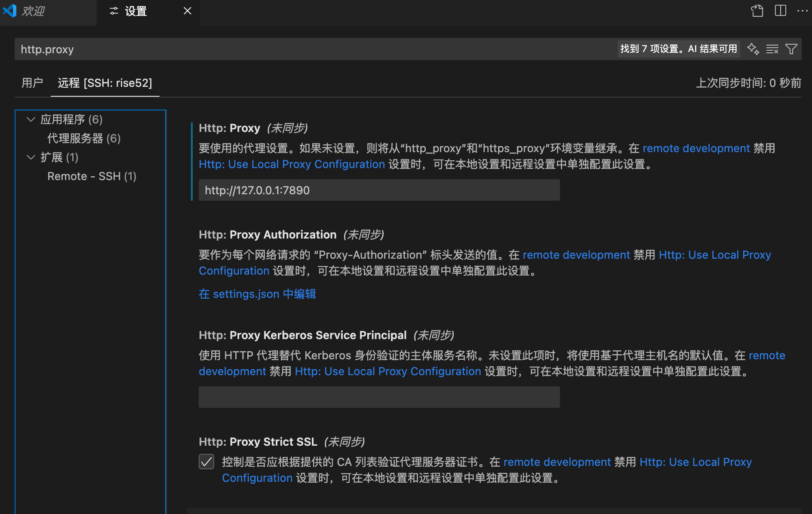Click the settings gear on the 设置 tab

tap(113, 11)
